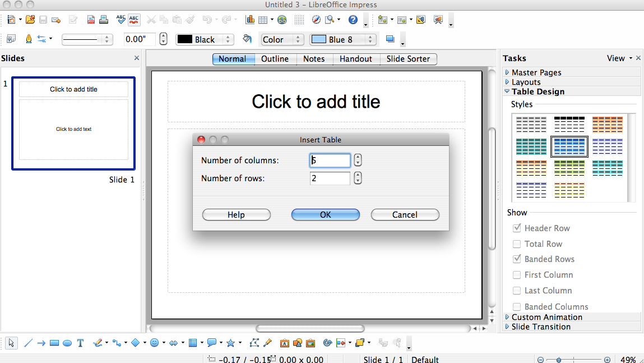Open the Hyperlink dialog icon
Image resolution: width=644 pixels, height=363 pixels.
coord(282,19)
